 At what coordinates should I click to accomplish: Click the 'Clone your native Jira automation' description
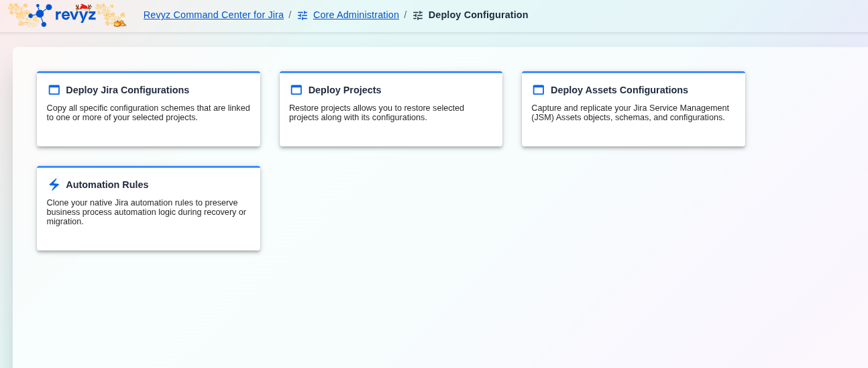coord(146,212)
